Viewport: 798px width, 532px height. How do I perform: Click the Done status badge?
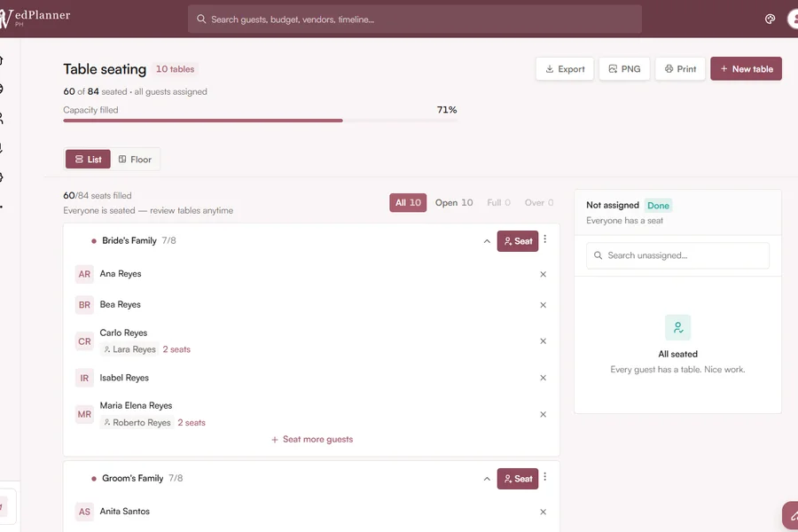pos(658,206)
